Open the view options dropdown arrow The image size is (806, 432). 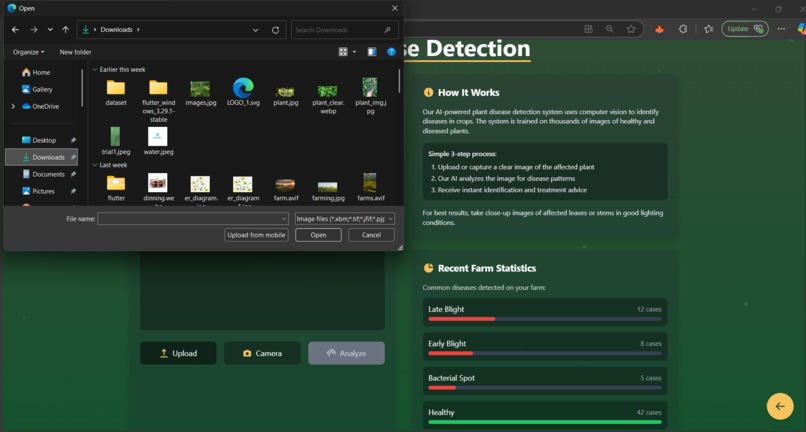[354, 52]
